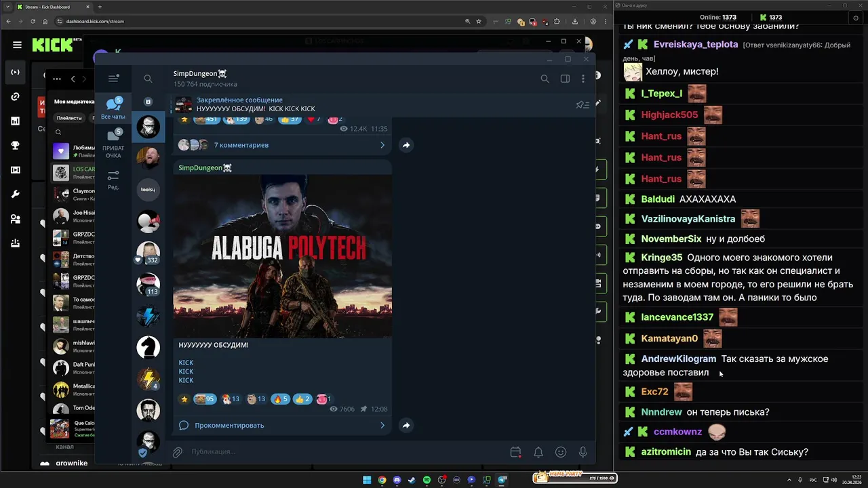Open Discord from the taskbar
This screenshot has width=868, height=488.
[397, 480]
